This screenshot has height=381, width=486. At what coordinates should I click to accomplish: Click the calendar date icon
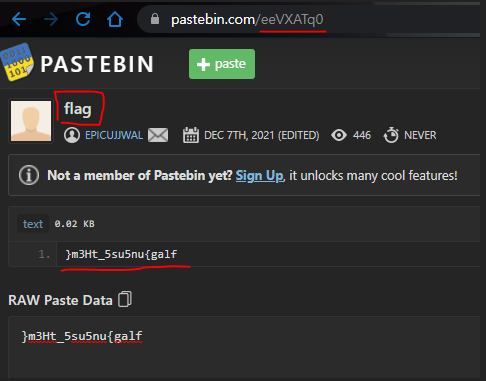coord(191,135)
